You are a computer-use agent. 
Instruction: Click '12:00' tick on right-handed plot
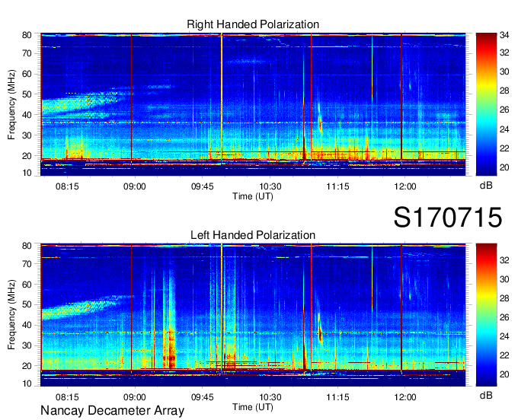click(x=405, y=186)
